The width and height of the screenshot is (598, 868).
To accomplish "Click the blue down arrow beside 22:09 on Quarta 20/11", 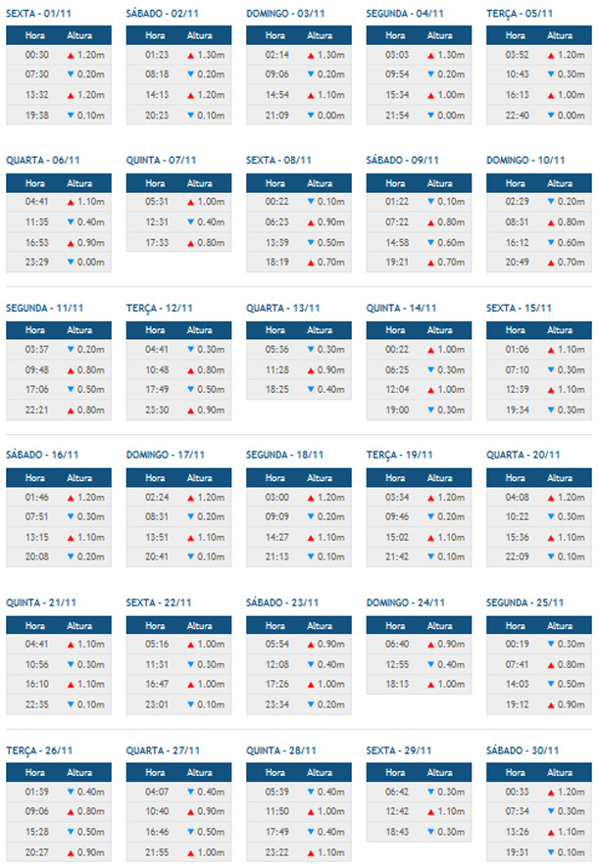I will [551, 555].
